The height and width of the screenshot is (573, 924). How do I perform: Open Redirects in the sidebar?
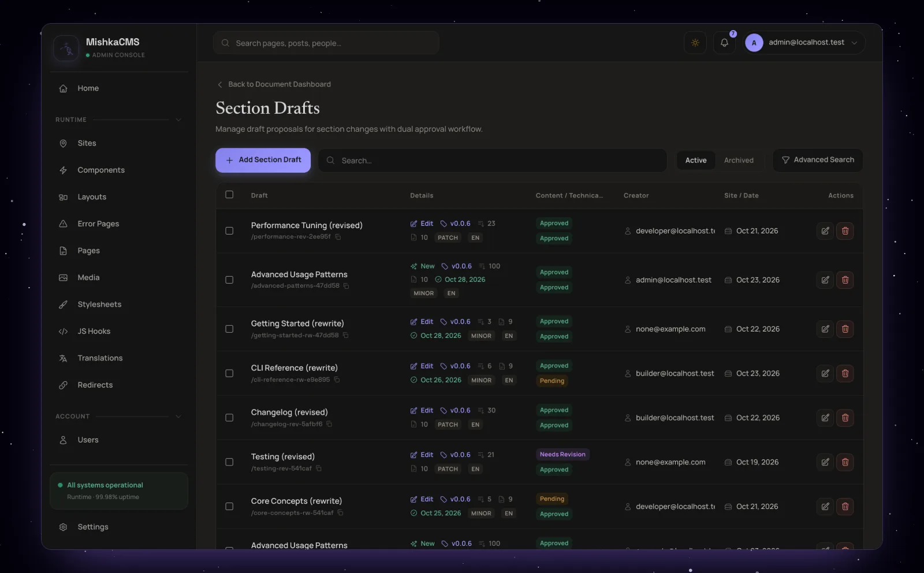click(x=119, y=385)
